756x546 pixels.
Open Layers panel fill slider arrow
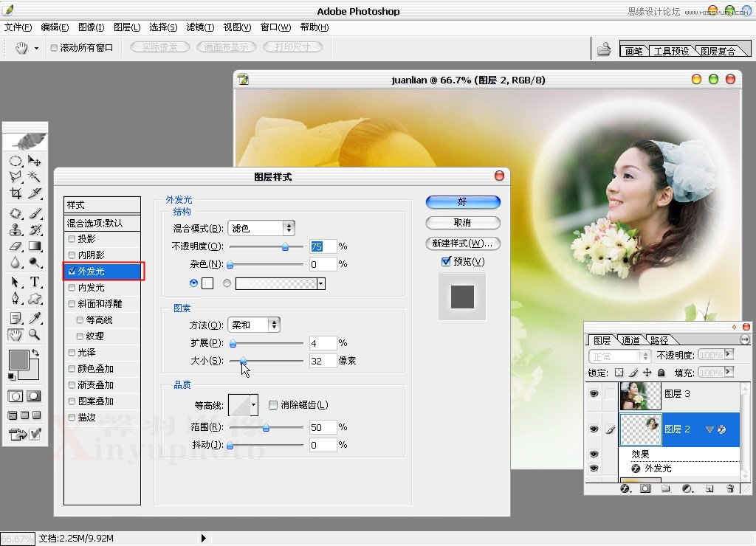click(729, 372)
